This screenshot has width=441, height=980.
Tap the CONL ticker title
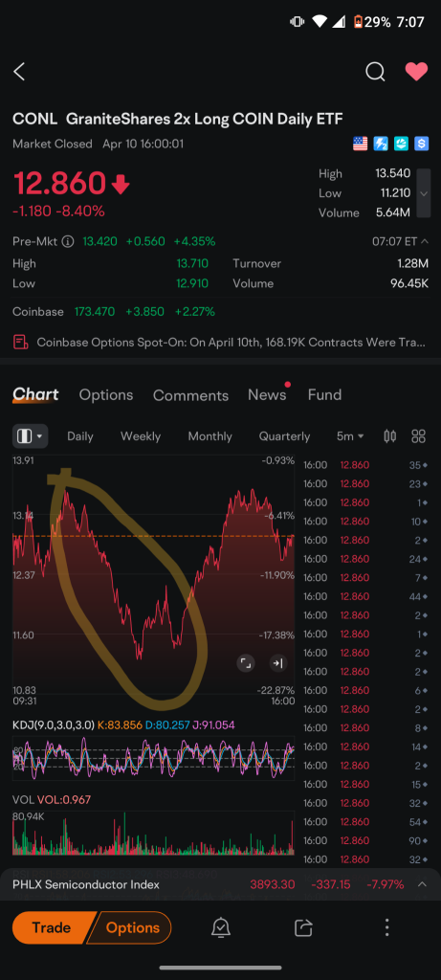tap(34, 119)
